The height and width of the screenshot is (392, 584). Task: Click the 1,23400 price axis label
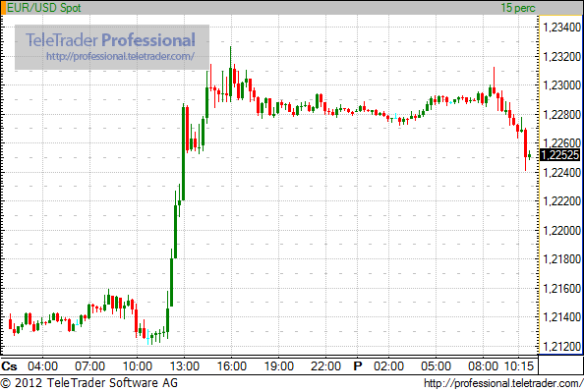pyautogui.click(x=562, y=28)
